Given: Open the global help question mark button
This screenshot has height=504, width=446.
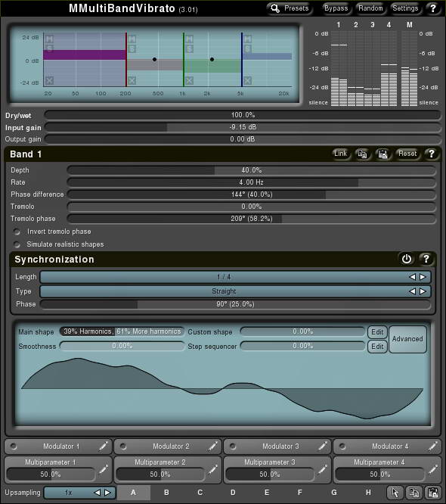Looking at the screenshot, I should point(432,8).
